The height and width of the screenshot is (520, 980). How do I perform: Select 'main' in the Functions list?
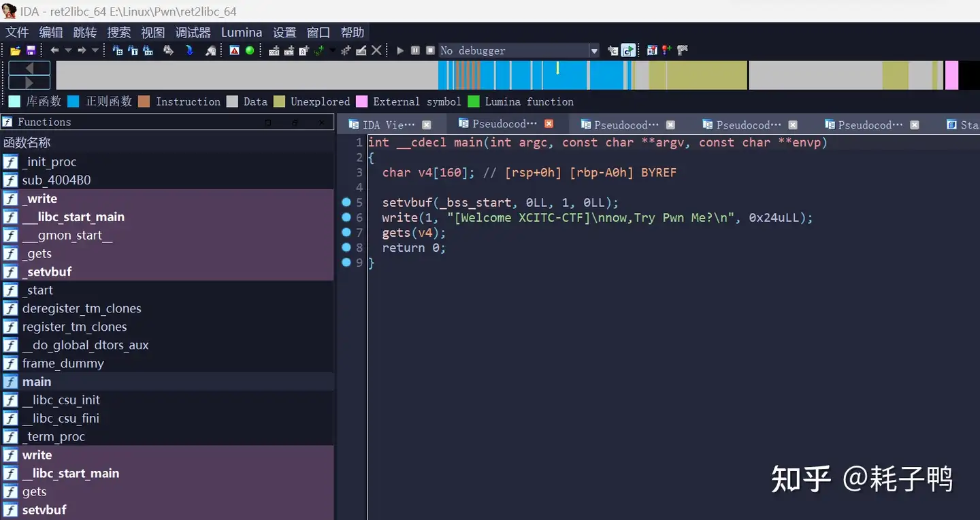[167, 382]
